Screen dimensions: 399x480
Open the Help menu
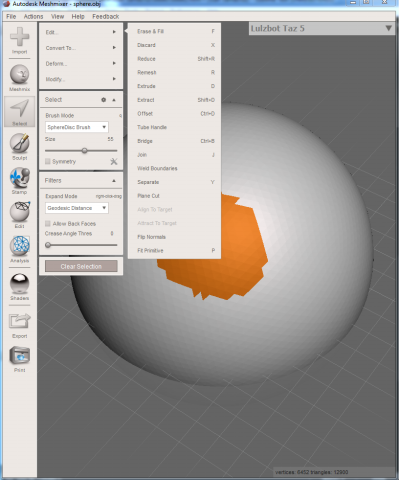[78, 16]
